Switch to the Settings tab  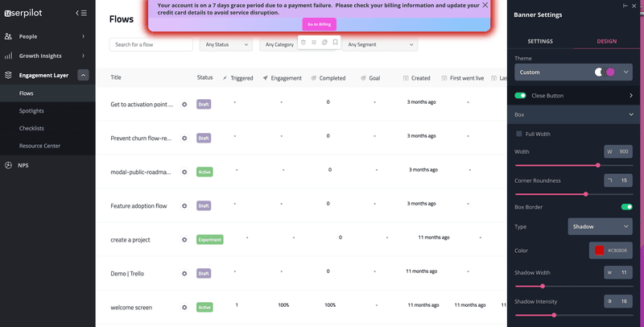coord(540,41)
